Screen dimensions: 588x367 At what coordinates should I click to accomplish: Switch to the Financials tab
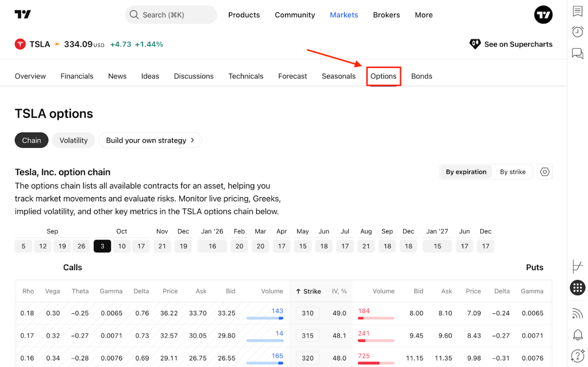click(77, 76)
